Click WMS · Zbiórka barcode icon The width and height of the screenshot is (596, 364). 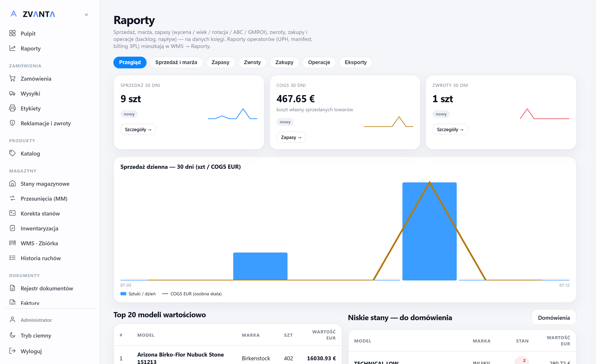[x=12, y=243]
